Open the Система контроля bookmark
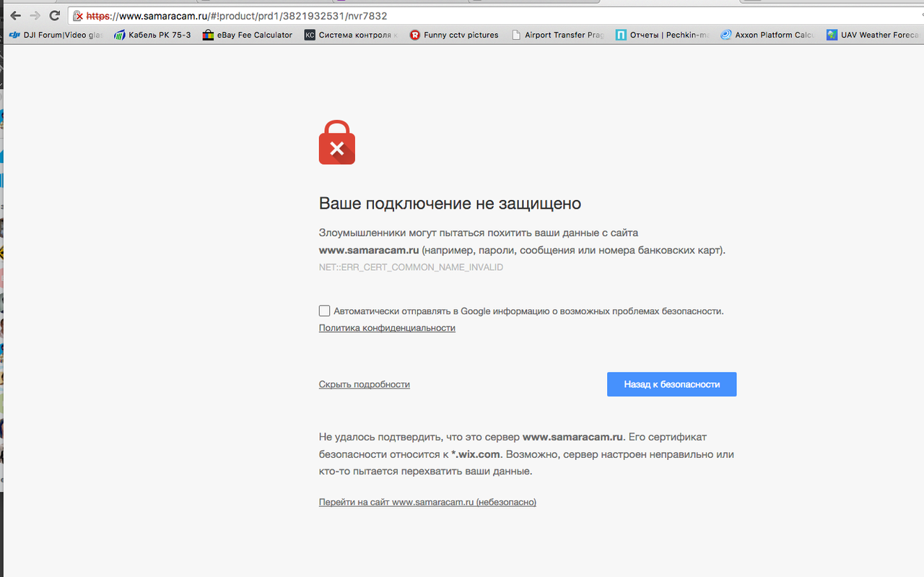 click(352, 35)
